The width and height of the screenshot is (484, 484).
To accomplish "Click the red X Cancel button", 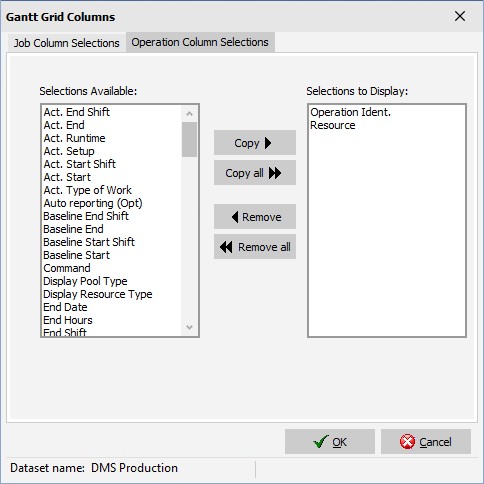I will (426, 442).
